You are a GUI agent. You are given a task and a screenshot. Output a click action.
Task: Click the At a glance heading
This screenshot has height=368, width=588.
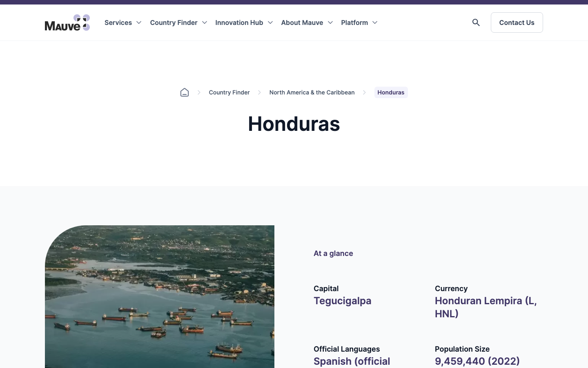pyautogui.click(x=333, y=254)
